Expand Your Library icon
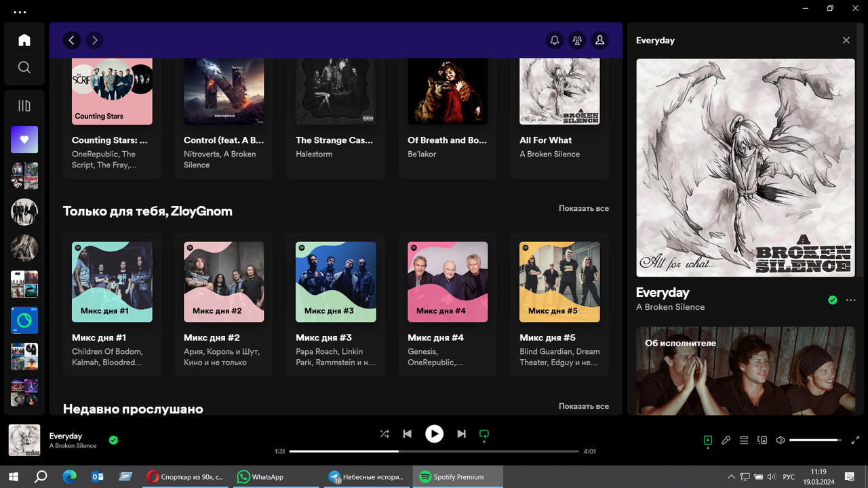This screenshot has width=868, height=488. (24, 106)
